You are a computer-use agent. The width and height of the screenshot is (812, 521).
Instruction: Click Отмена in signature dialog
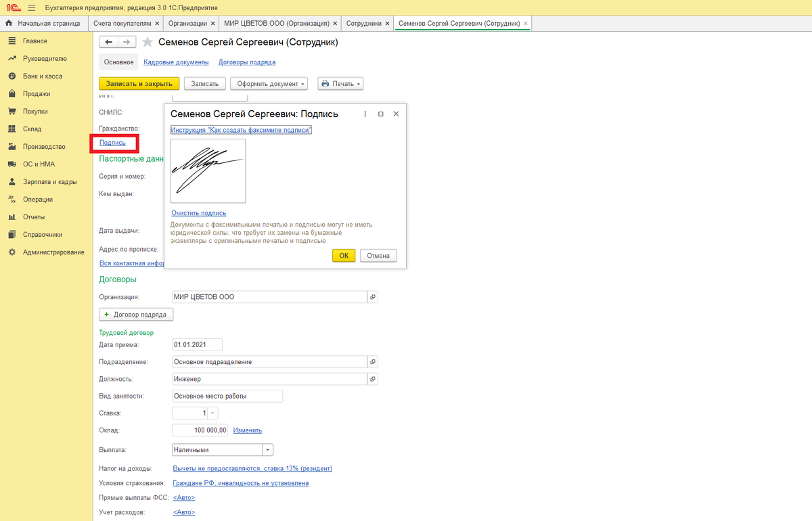click(378, 256)
